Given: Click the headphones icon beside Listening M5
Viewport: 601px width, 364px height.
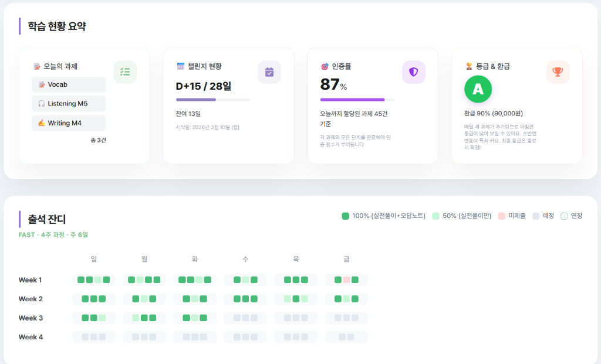Looking at the screenshot, I should pyautogui.click(x=41, y=104).
